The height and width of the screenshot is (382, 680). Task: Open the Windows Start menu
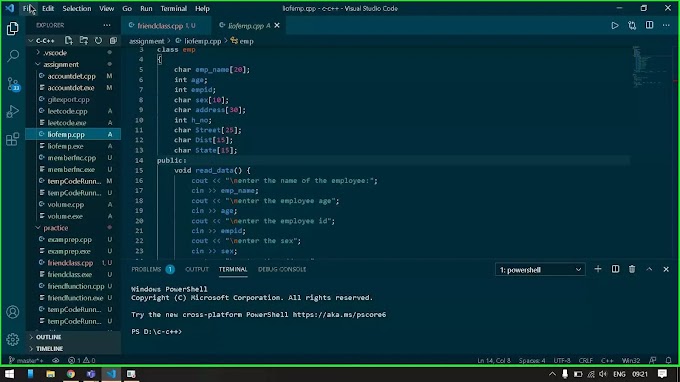9,374
